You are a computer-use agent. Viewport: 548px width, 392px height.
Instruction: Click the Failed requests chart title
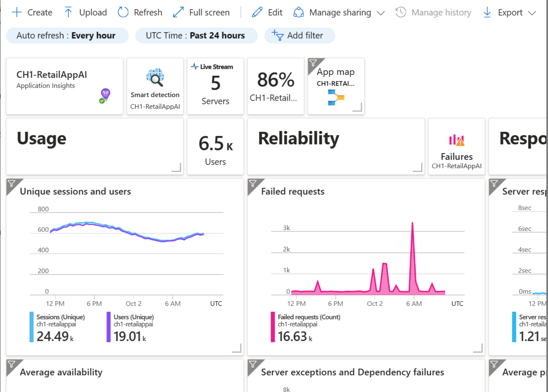click(293, 191)
